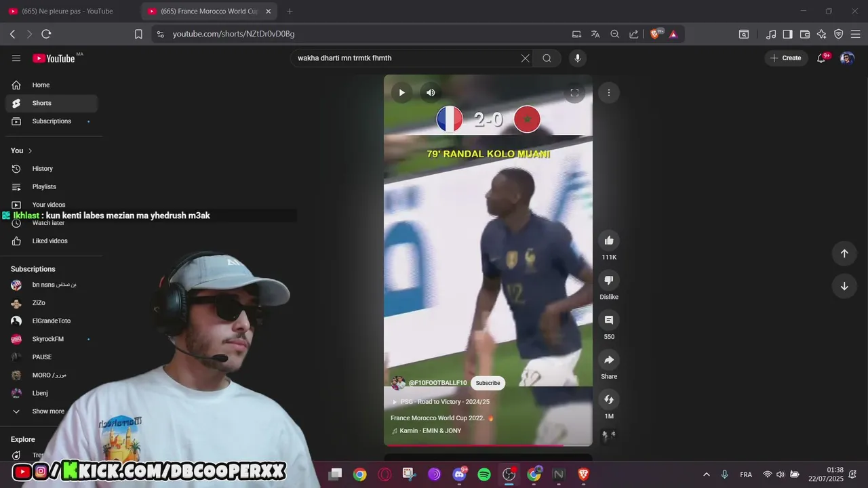Click the Dislike thumbs-down button

point(609,280)
